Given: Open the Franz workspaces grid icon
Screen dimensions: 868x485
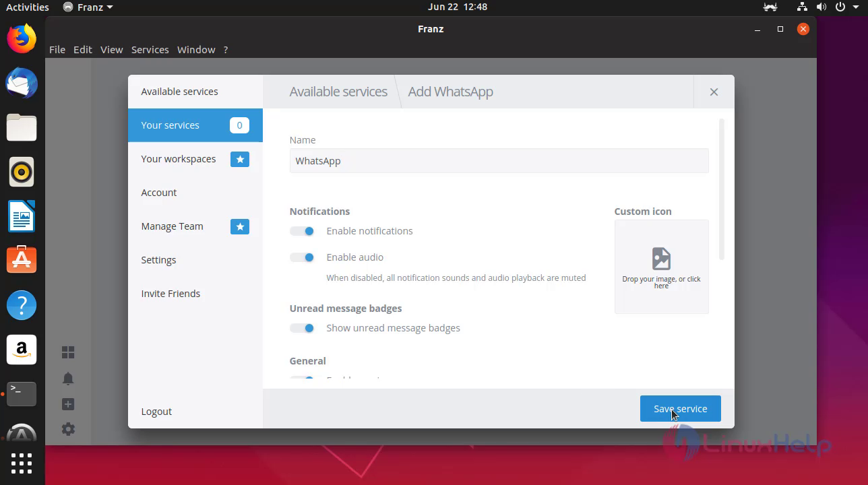Looking at the screenshot, I should (68, 352).
